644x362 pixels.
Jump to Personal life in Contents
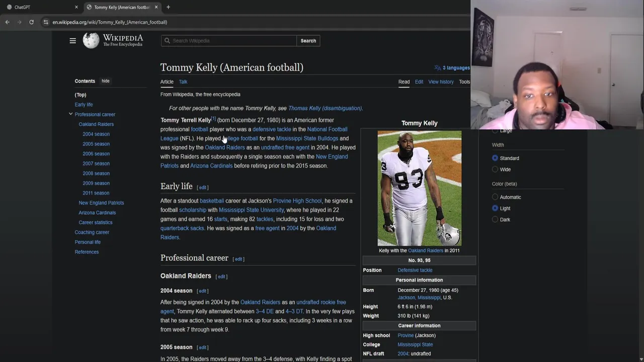tap(88, 242)
